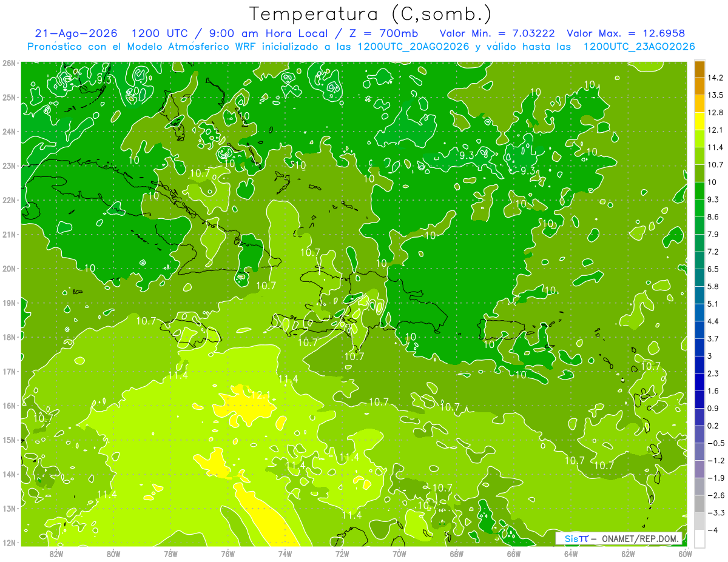Click the title "Temperatura (C,somb.)"
The width and height of the screenshot is (728, 562).
[371, 14]
